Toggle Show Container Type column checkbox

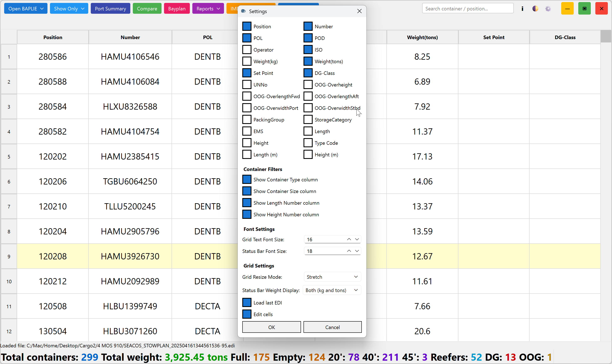pyautogui.click(x=247, y=180)
